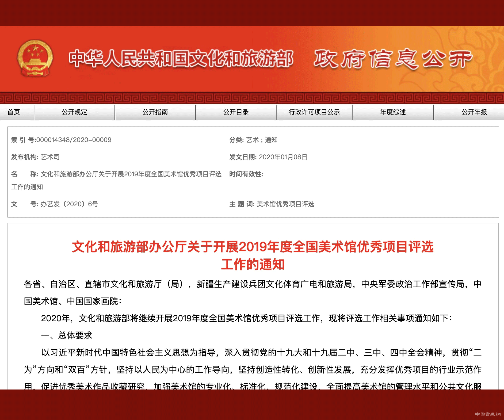Click the national emblem logo
The width and height of the screenshot is (504, 420).
(35, 59)
